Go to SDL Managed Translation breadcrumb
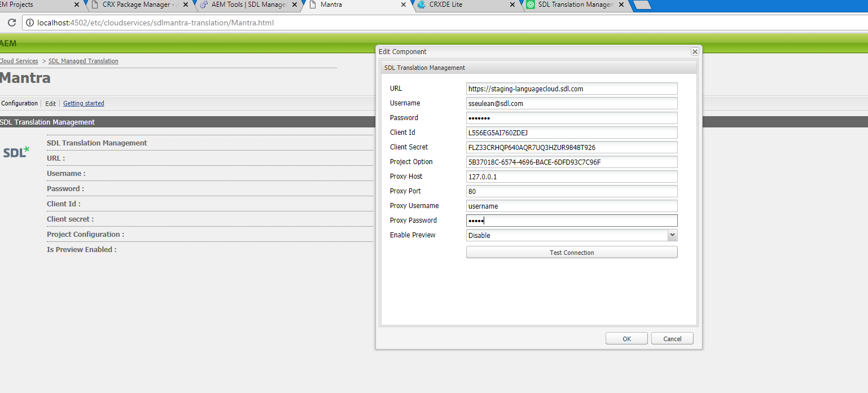 pos(84,61)
